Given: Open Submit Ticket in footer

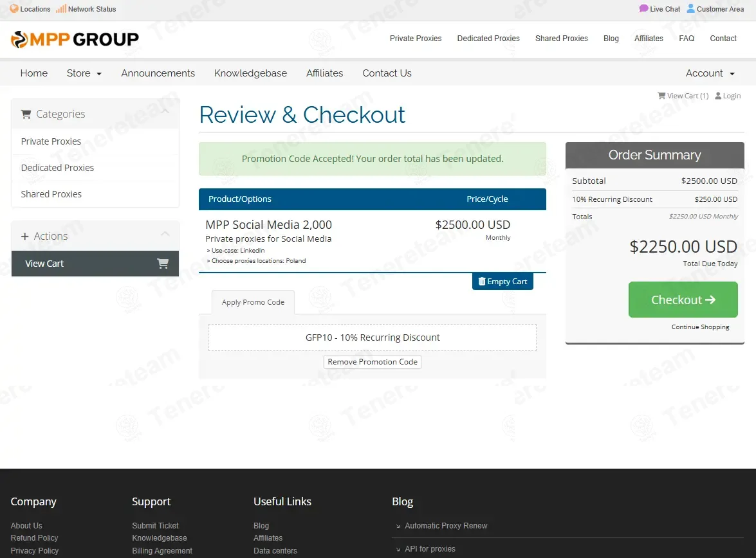Looking at the screenshot, I should tap(155, 525).
